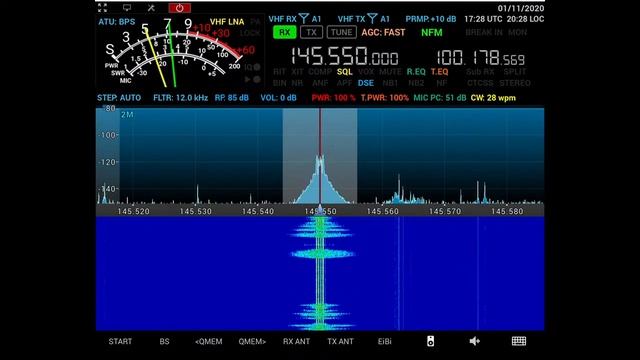The width and height of the screenshot is (640, 360).
Task: Open the on-screen keyboard icon
Action: pos(519,341)
